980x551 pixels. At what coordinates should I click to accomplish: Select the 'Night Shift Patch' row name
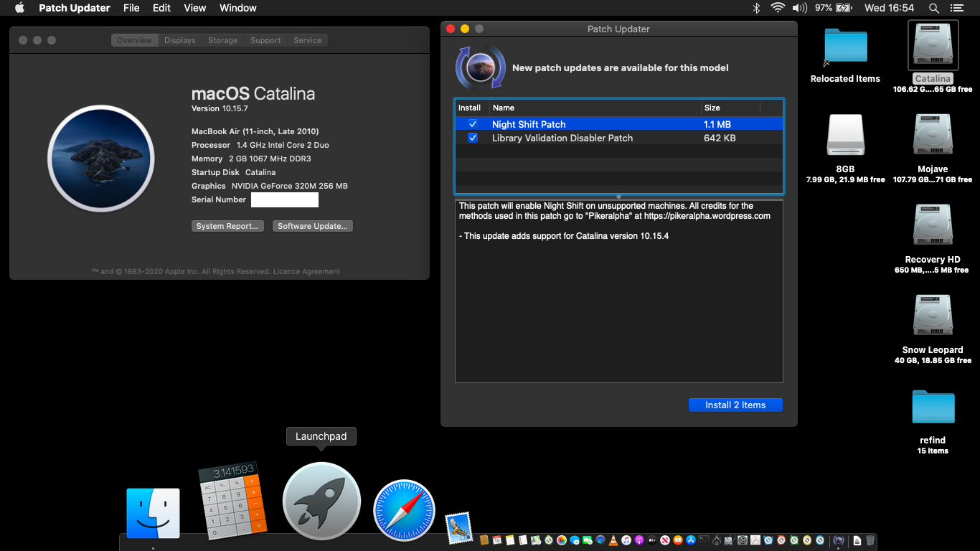529,124
